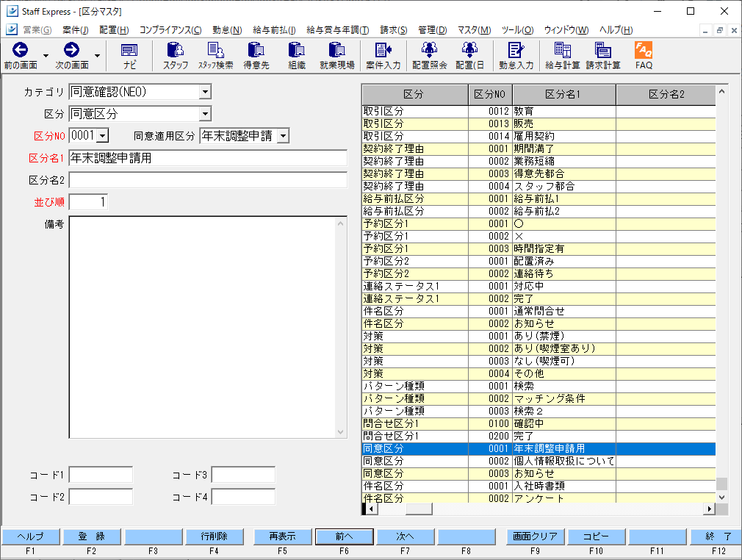Click the 次へ F7 button

click(x=405, y=536)
